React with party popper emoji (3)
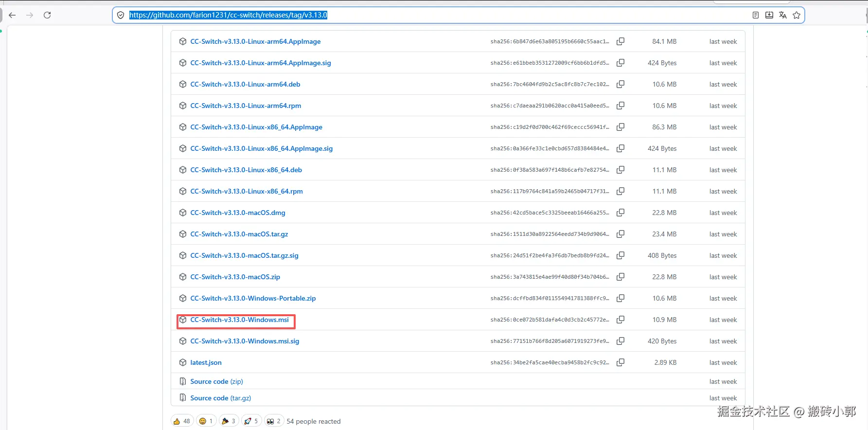Viewport: 868px width, 430px height. coord(229,421)
